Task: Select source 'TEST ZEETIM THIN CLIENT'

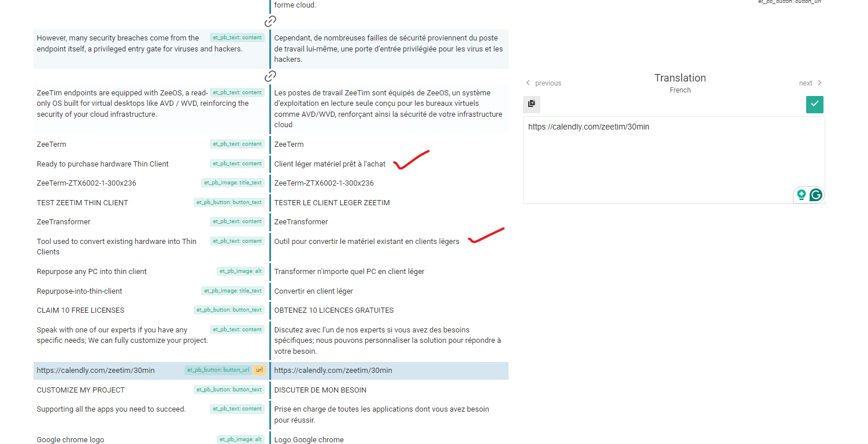Action: [83, 203]
